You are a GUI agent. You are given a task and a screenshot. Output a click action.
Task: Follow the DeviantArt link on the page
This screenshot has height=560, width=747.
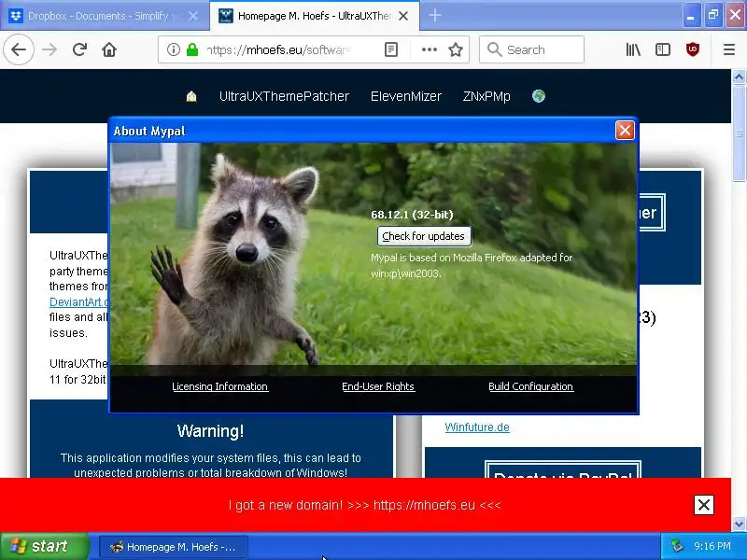pos(79,301)
